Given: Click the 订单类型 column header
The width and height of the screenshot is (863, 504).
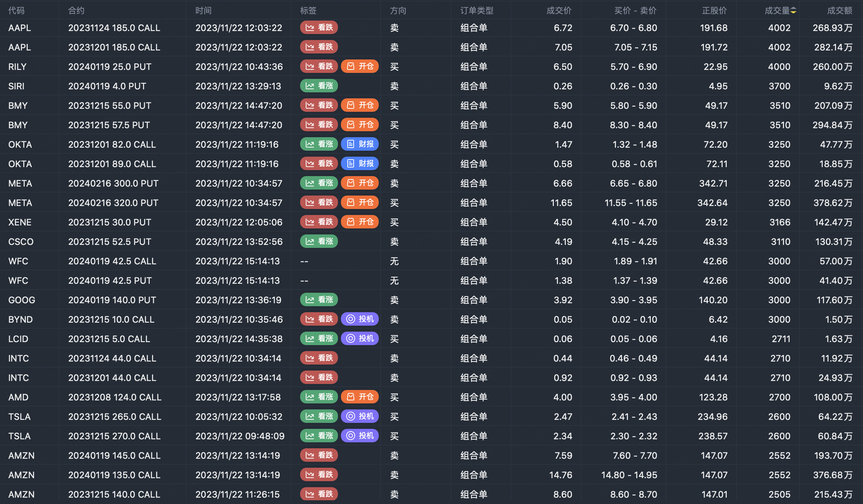Looking at the screenshot, I should [476, 11].
